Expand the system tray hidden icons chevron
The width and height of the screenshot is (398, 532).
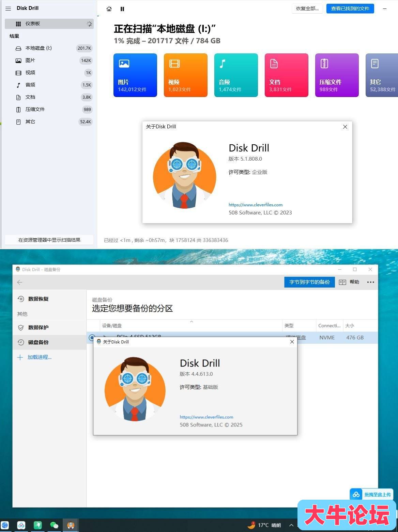click(x=291, y=525)
